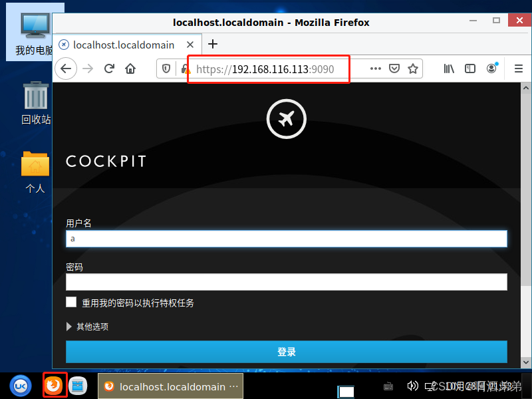
Task: Show the insecure connection lock warning
Action: point(186,69)
